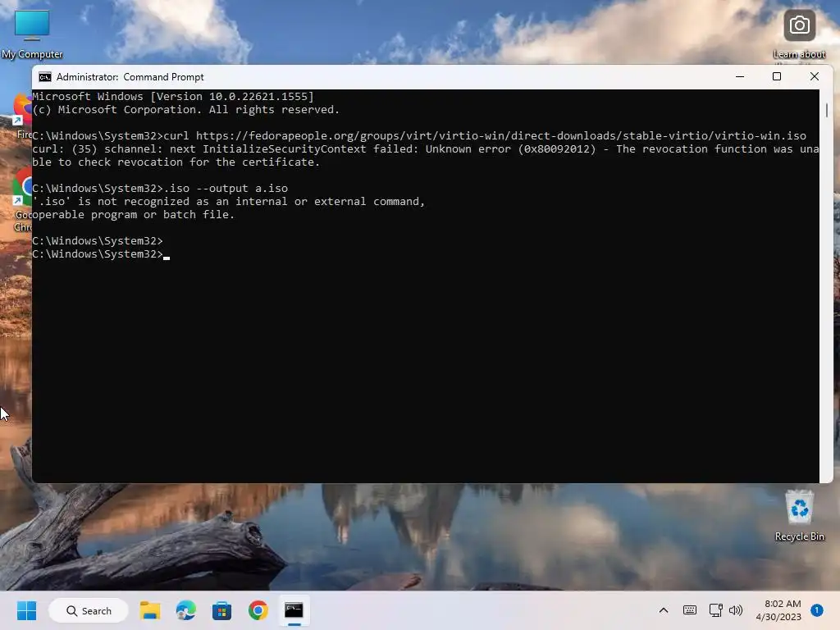Click the "operable program or batch file." text
Screen dimensions: 840x630
pos(134,215)
